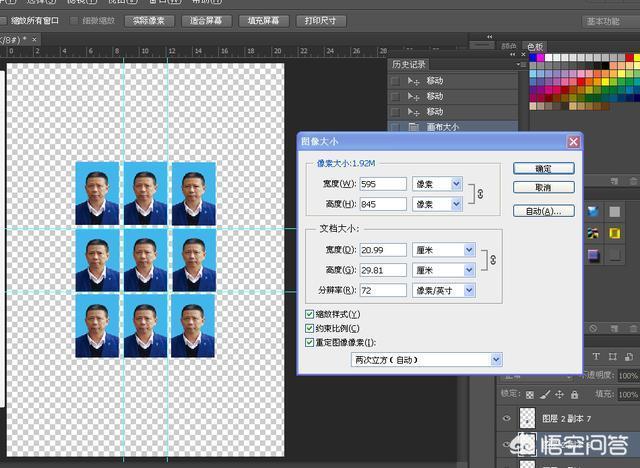The image size is (640, 468).
Task: Apply the dark gray style preset
Action: tap(615, 256)
